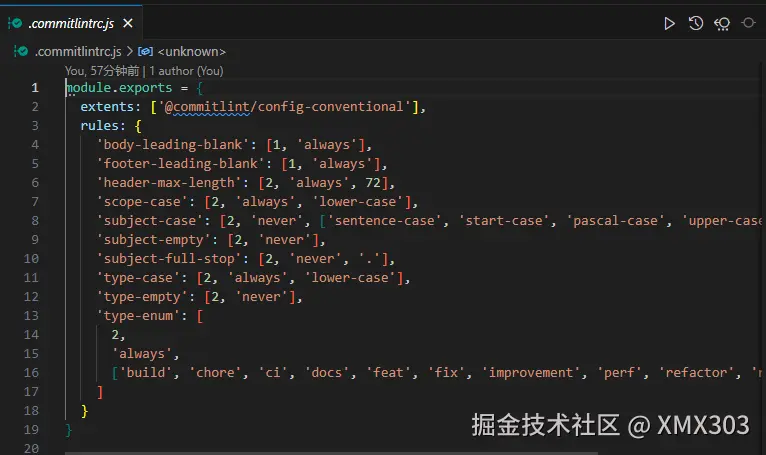Screen dimensions: 766x455
Task: Select the .commitlintrc.js editor tab
Action: pos(71,23)
